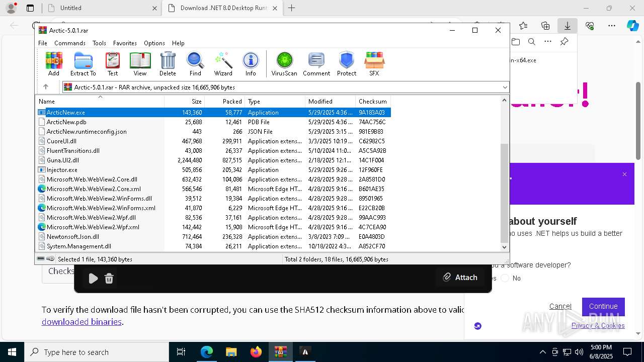Open Firefox from the taskbar
This screenshot has width=644, height=362.
click(x=256, y=352)
